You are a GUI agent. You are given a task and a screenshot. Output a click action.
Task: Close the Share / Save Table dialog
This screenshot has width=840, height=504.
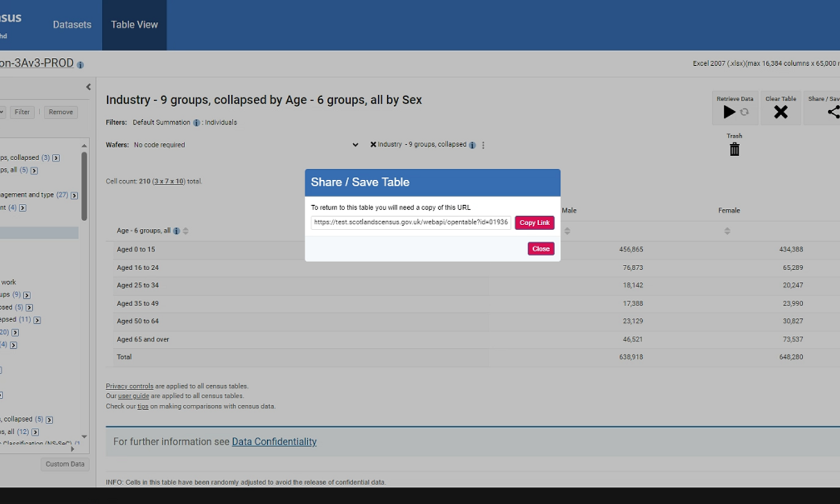pyautogui.click(x=541, y=249)
